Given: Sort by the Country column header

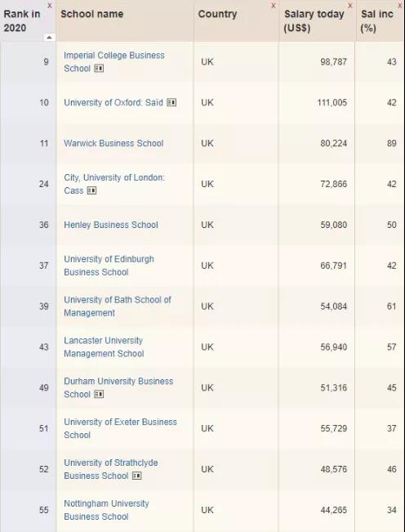Looking at the screenshot, I should click(x=217, y=14).
